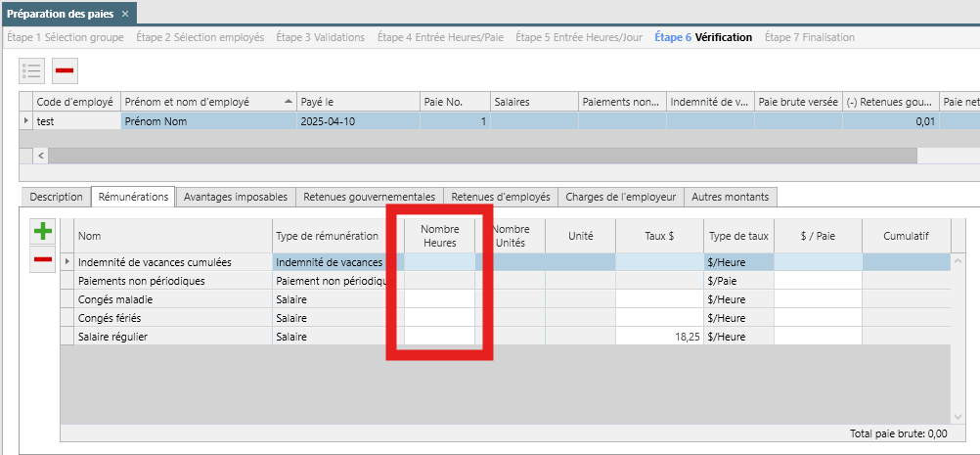The height and width of the screenshot is (455, 980).
Task: Click Taux $ field for Congés maladie
Action: point(659,299)
